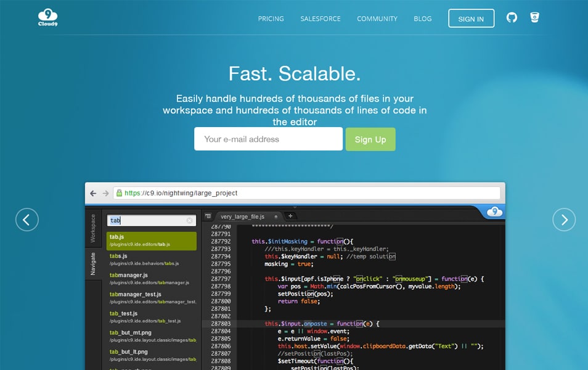Go to previous slide arrow
588x370 pixels.
(27, 220)
